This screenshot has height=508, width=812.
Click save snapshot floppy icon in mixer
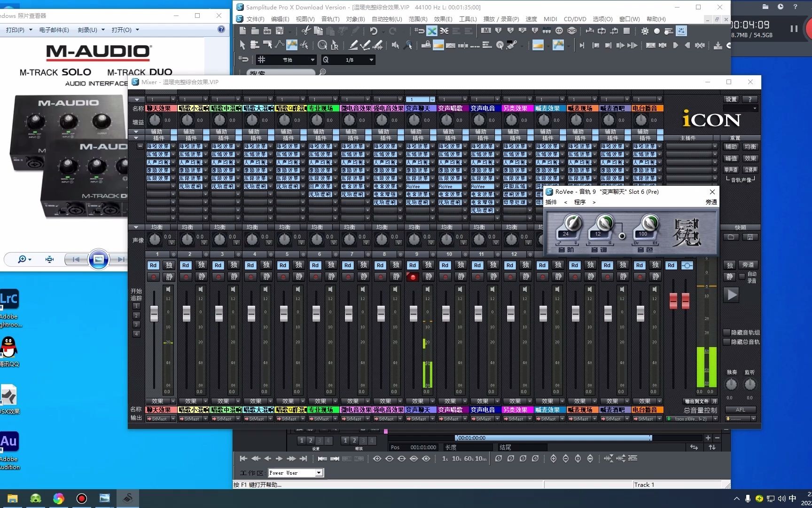tap(750, 237)
